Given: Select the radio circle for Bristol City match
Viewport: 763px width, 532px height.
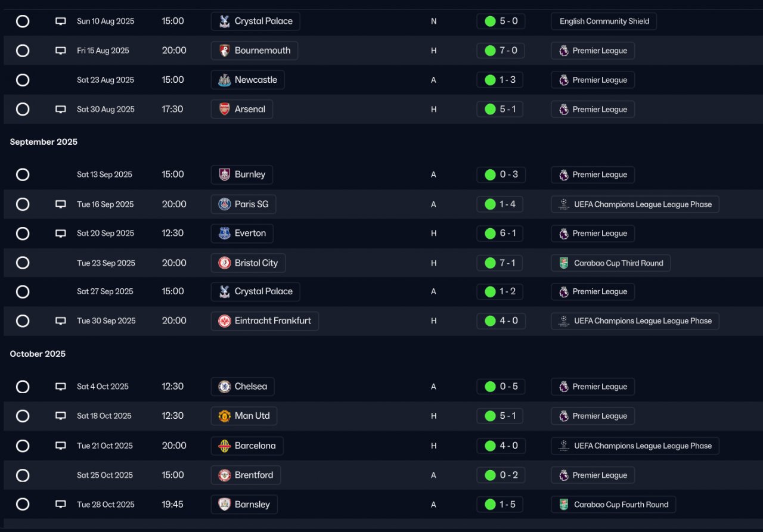Looking at the screenshot, I should [x=23, y=263].
